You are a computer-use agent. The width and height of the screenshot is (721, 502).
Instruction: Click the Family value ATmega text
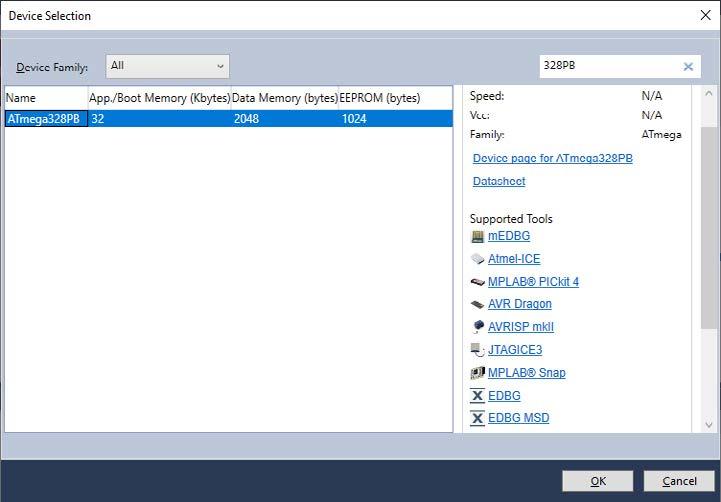pos(661,135)
